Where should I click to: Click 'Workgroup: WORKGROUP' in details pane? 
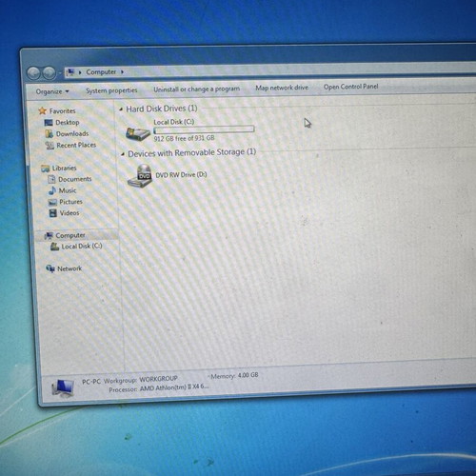(x=141, y=380)
